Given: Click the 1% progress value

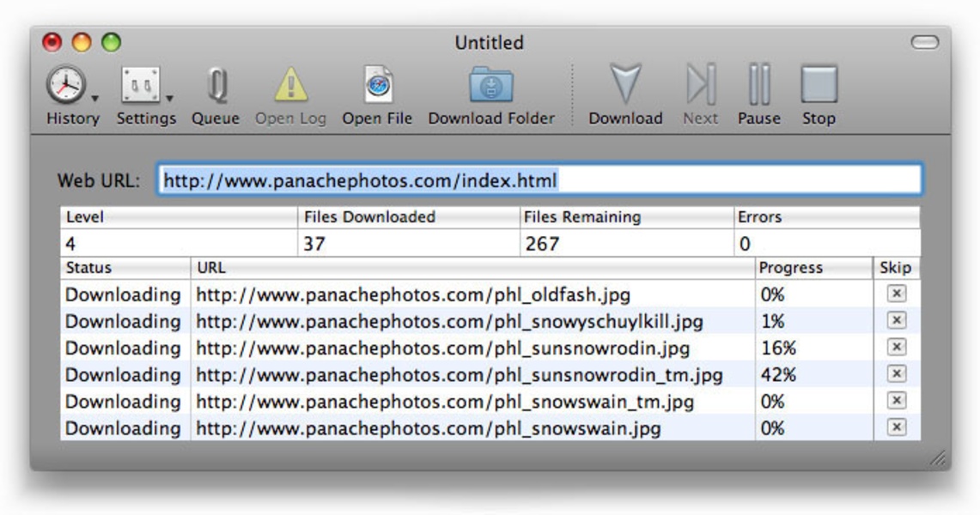Looking at the screenshot, I should [x=772, y=321].
